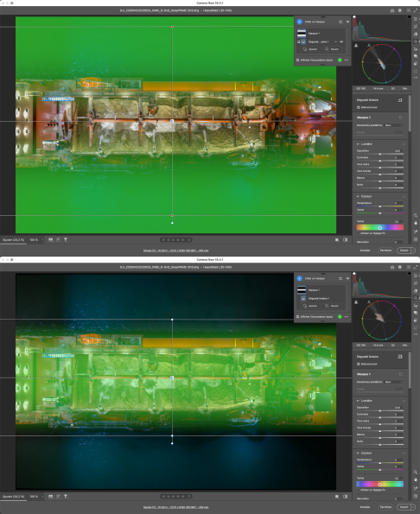Click Soustraire to subtract from mask in lower window
Screen dimensions: 420x514
[x=332, y=306]
